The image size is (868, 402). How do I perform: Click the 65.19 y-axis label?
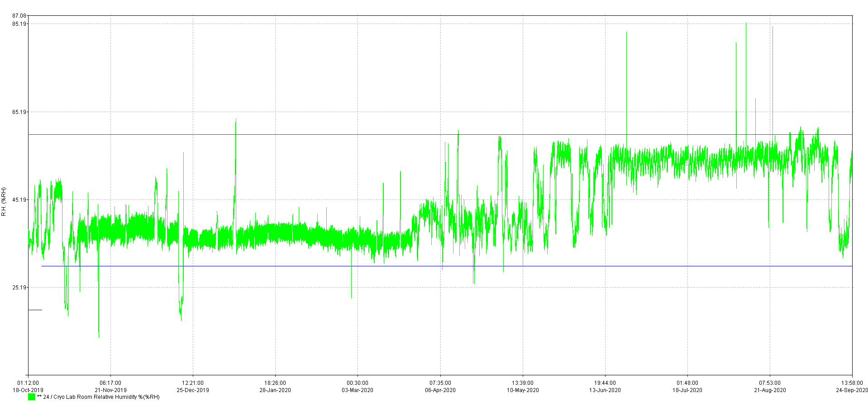tap(19, 112)
